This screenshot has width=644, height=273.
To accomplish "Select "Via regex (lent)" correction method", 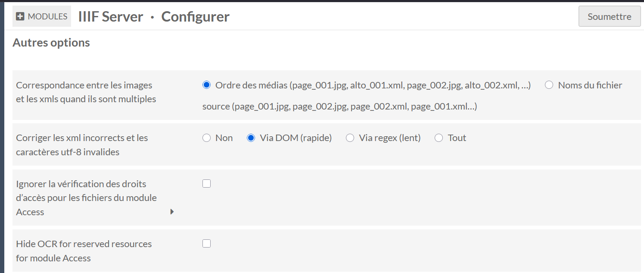I will (x=349, y=138).
